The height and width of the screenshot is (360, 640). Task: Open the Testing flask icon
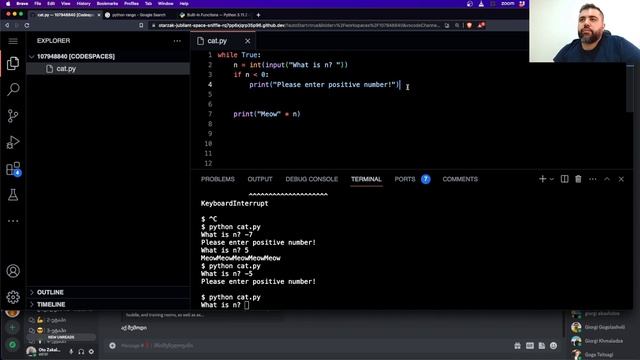pyautogui.click(x=13, y=195)
